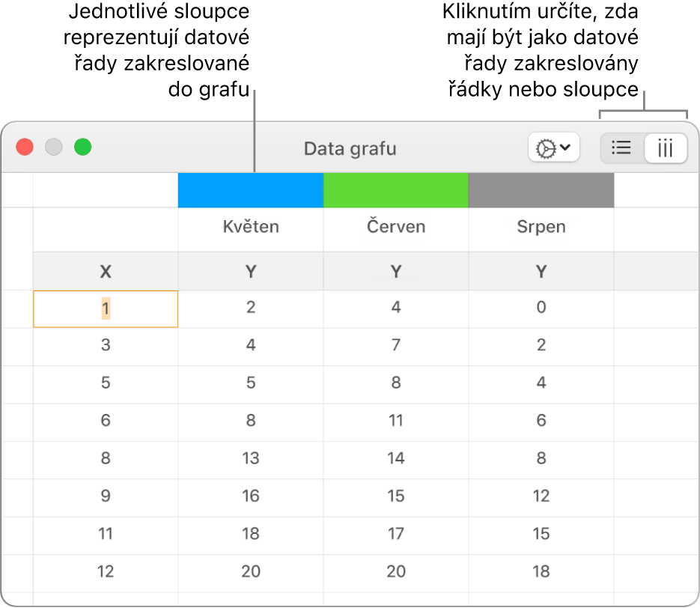Close the Data grafu window

pos(25,147)
